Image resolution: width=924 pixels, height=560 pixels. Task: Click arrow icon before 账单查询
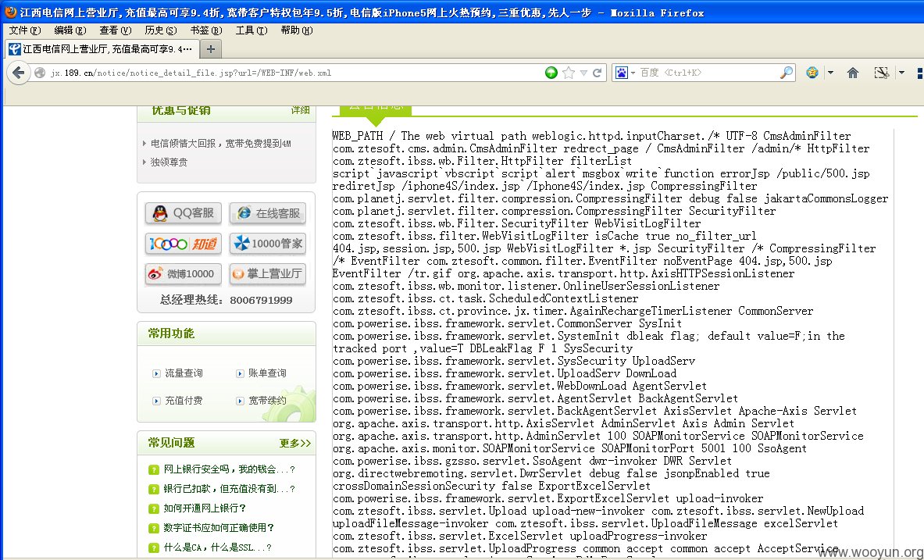coord(240,373)
